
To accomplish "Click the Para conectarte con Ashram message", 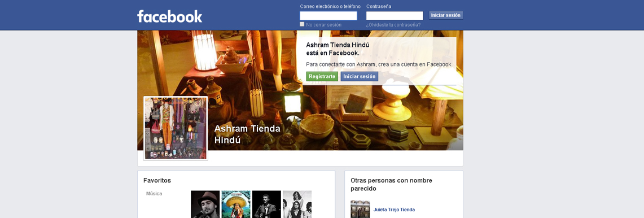I will [379, 64].
